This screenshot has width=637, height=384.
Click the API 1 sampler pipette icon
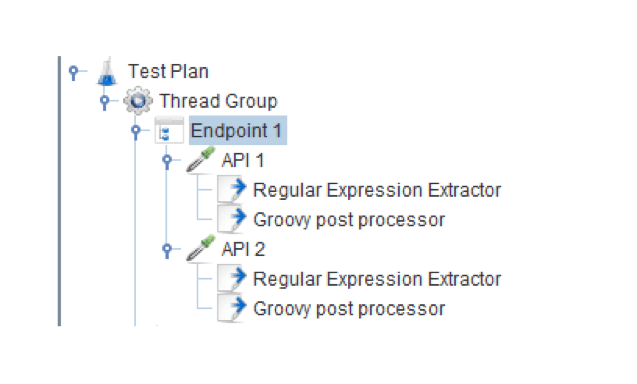tap(200, 159)
